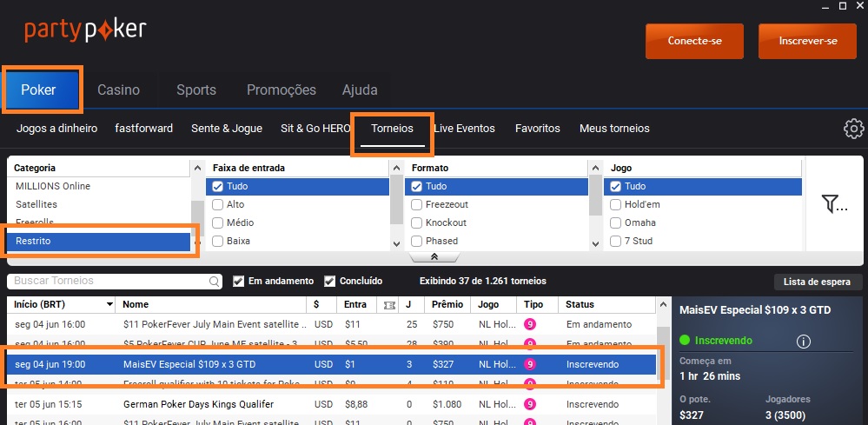Enable the 7 Stud game checkbox
The width and height of the screenshot is (868, 425).
[x=615, y=242]
